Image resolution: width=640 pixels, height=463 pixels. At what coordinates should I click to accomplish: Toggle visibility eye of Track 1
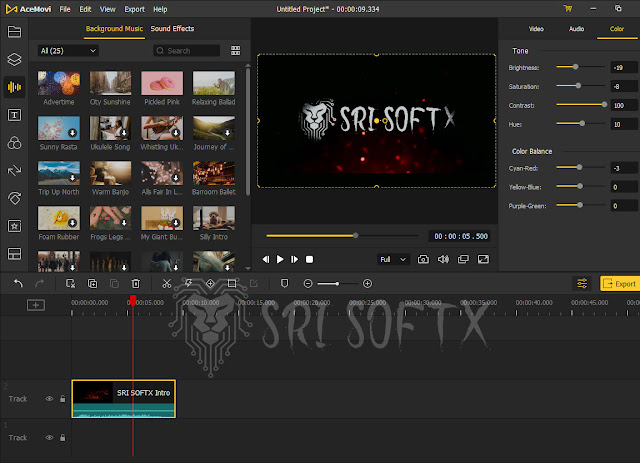click(x=49, y=437)
